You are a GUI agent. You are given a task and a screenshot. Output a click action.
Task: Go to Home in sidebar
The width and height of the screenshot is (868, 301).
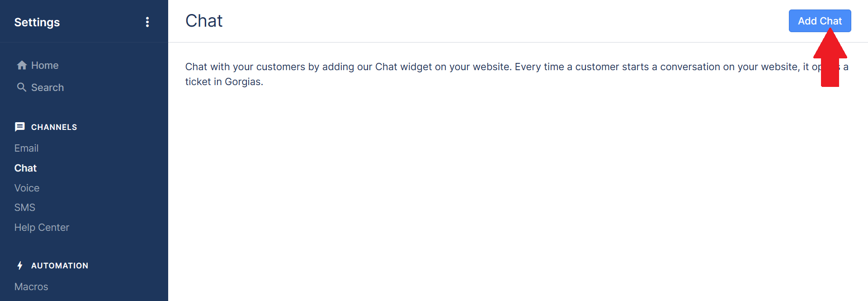coord(45,65)
